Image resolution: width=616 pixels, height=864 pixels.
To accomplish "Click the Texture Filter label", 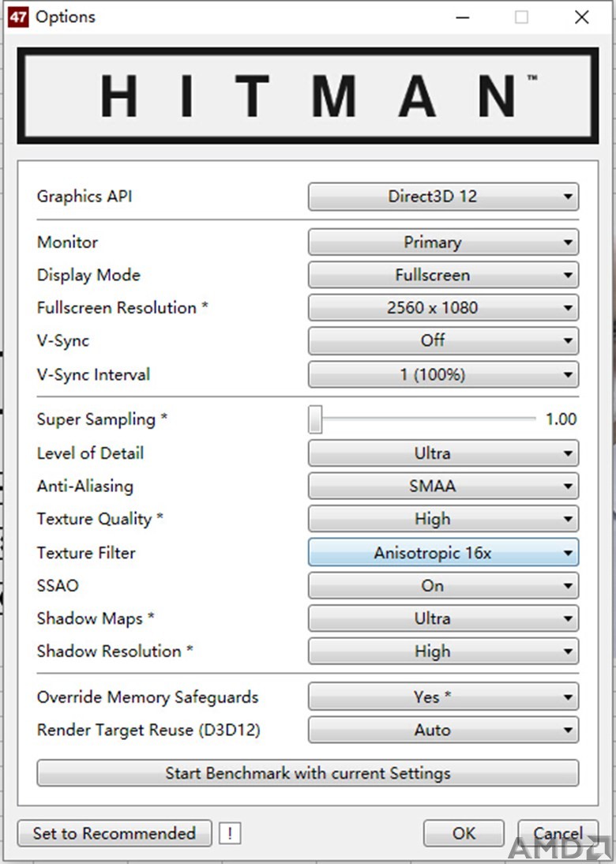I will 86,553.
